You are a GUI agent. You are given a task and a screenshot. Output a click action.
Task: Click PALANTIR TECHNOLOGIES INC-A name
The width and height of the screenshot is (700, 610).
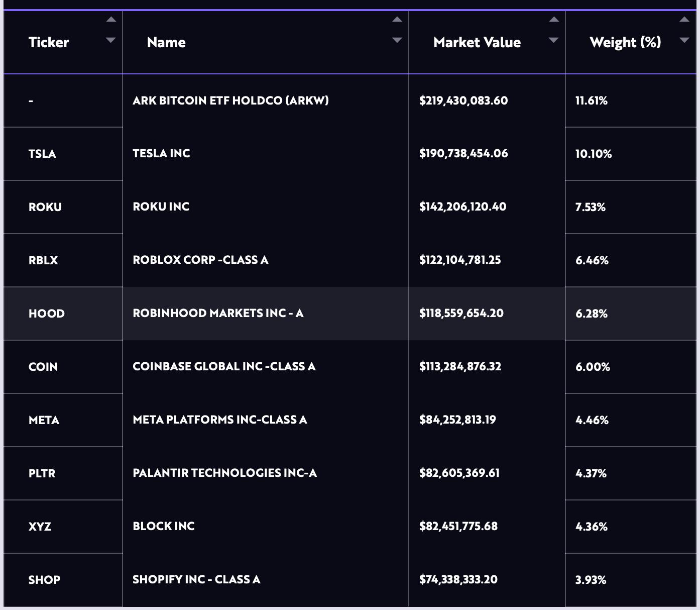pos(224,473)
